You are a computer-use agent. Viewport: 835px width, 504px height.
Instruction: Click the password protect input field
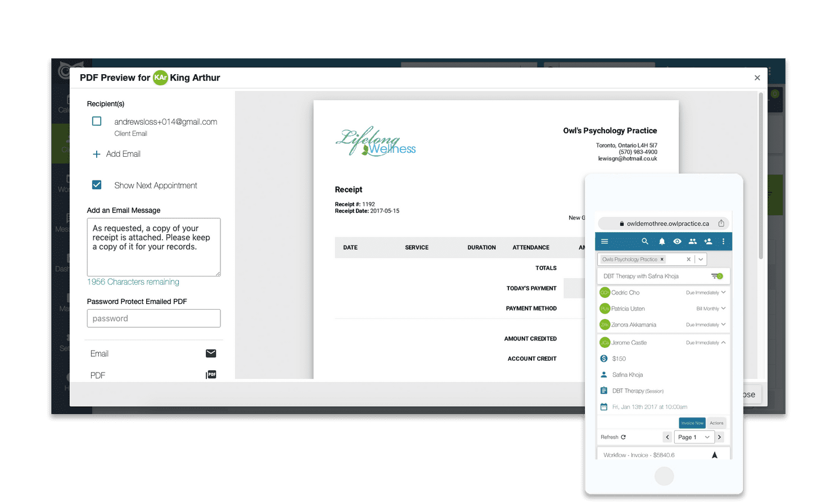153,318
